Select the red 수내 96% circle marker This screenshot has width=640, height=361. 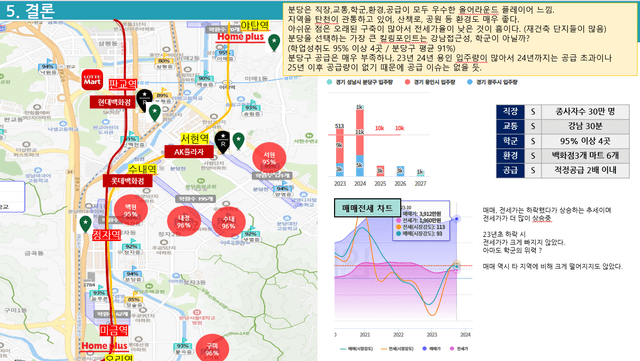point(228,222)
